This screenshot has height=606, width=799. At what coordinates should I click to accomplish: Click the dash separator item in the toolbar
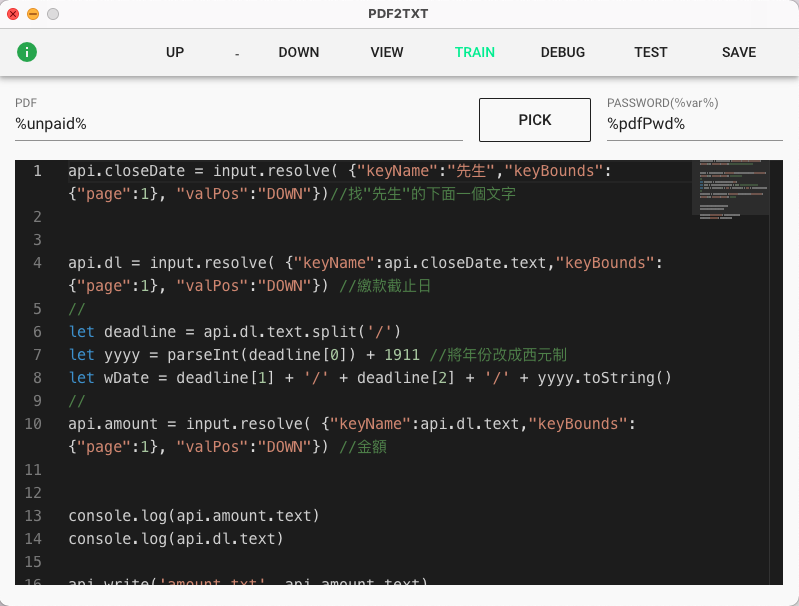click(237, 53)
